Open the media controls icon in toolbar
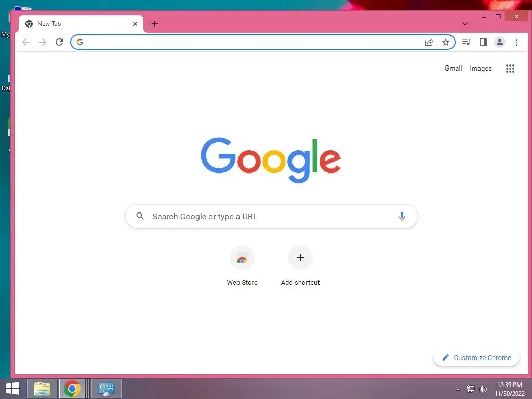The width and height of the screenshot is (532, 399). click(x=466, y=42)
